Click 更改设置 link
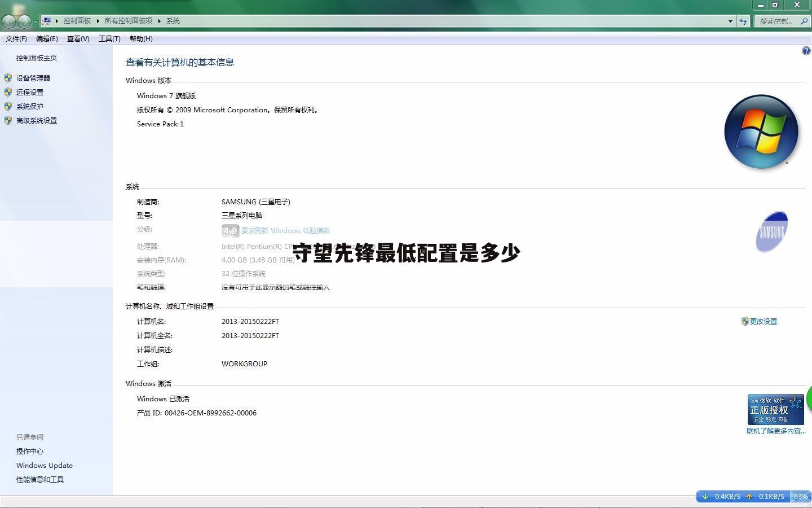 (764, 322)
